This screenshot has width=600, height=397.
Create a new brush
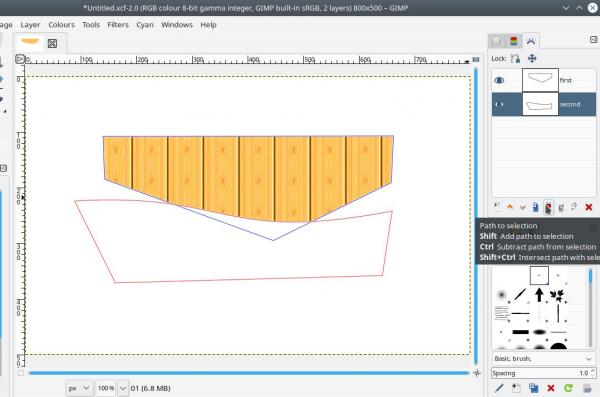516,388
